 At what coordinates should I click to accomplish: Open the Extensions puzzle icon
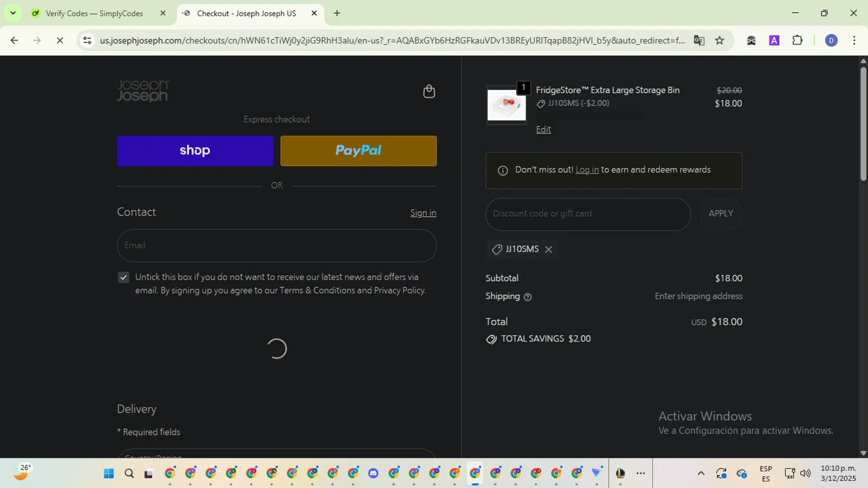(x=797, y=41)
